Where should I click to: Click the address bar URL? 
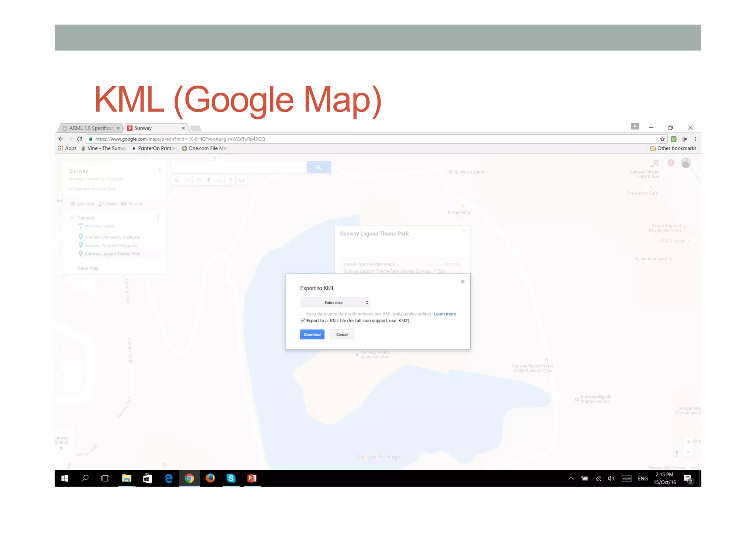[180, 139]
